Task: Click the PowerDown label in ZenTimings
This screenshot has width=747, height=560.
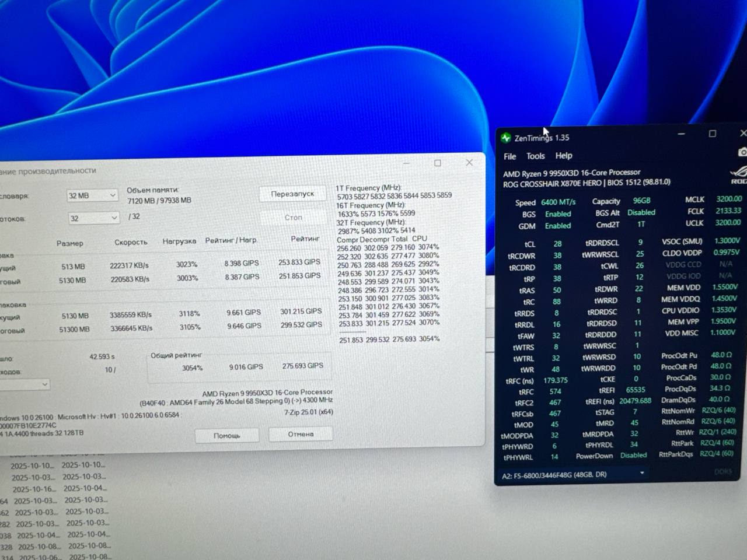Action: pos(594,456)
